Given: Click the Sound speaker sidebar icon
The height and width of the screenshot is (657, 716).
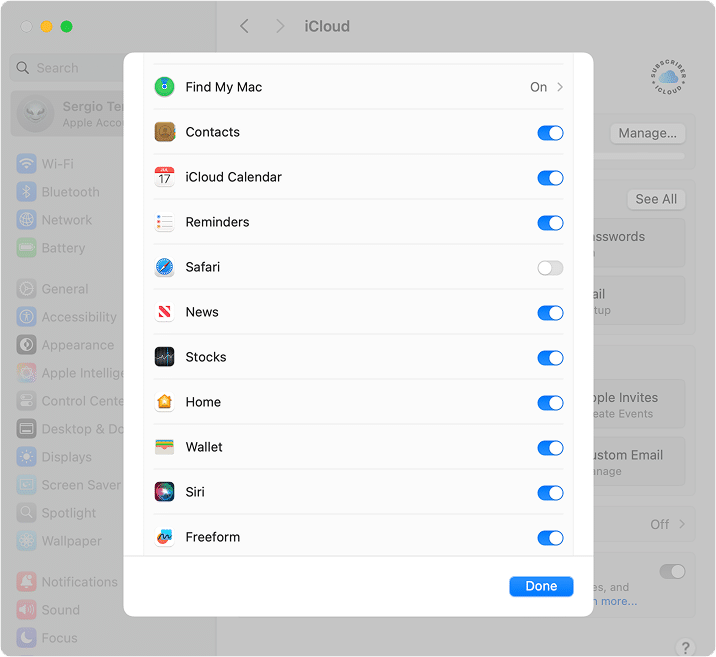Looking at the screenshot, I should point(26,610).
